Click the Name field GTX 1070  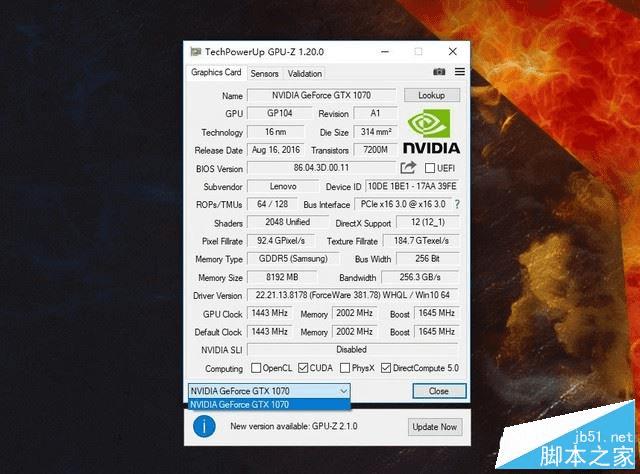click(322, 95)
